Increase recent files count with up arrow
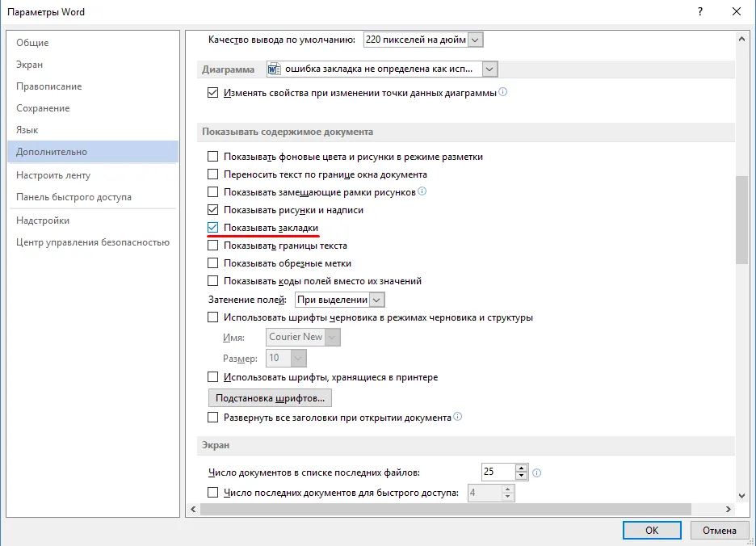Image resolution: width=756 pixels, height=546 pixels. click(x=521, y=468)
